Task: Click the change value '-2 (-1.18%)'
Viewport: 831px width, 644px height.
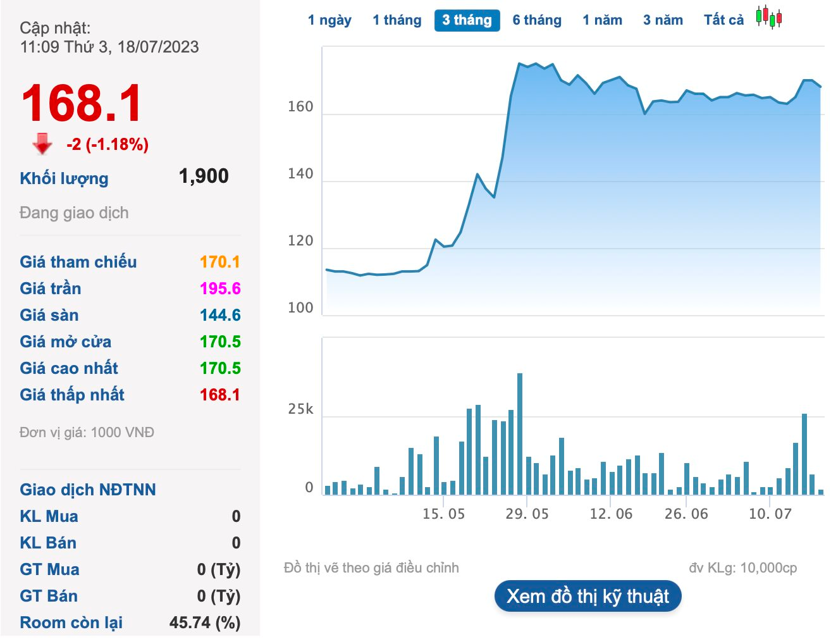Action: (x=108, y=144)
